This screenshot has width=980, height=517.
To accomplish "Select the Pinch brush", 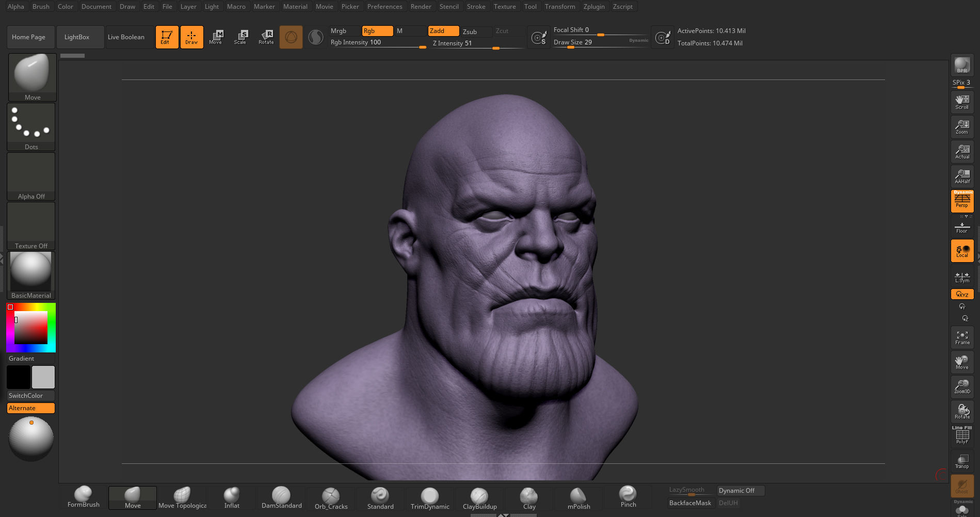I will tap(628, 497).
